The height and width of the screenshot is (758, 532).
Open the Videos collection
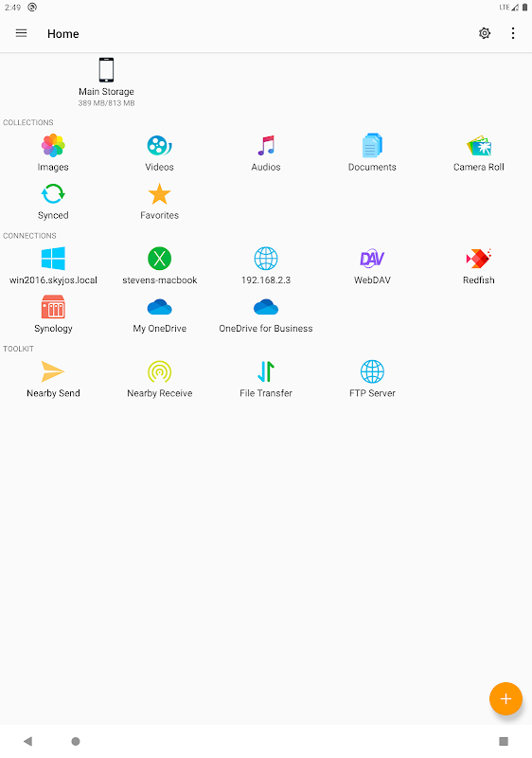[159, 153]
